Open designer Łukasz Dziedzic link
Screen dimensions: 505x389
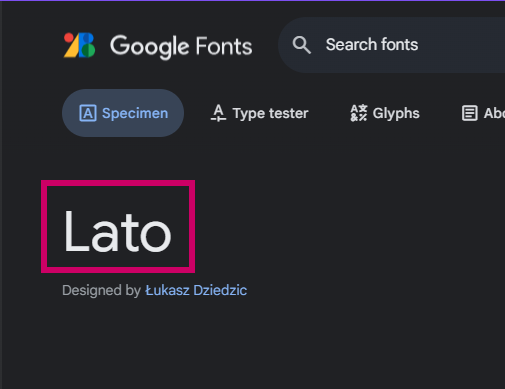(196, 290)
